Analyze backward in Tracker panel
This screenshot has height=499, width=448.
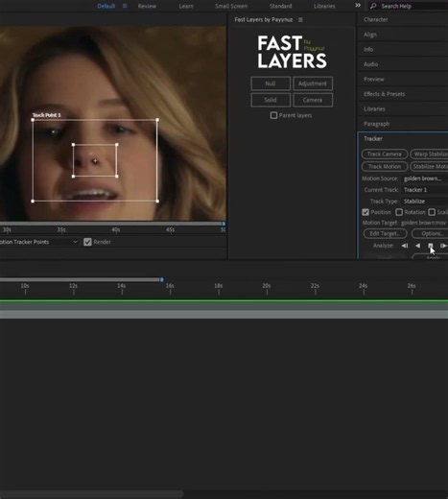pyautogui.click(x=417, y=246)
